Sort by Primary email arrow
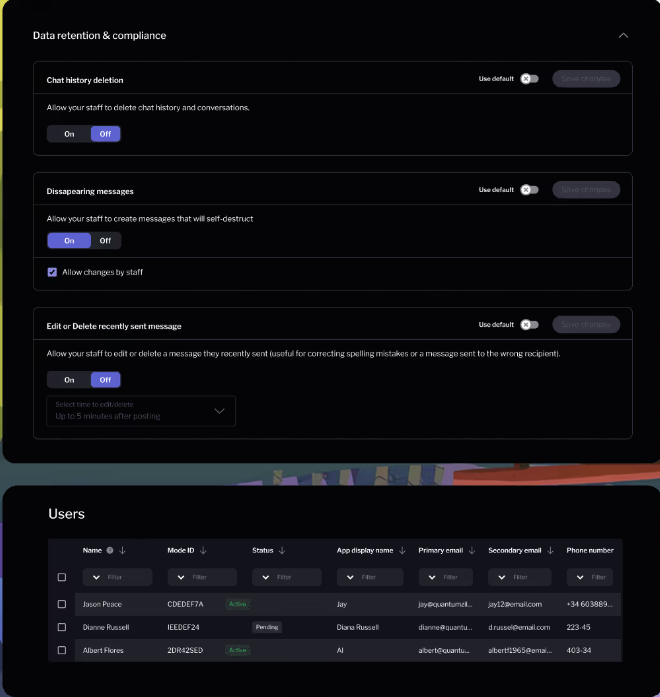The height and width of the screenshot is (697, 660). (x=474, y=550)
